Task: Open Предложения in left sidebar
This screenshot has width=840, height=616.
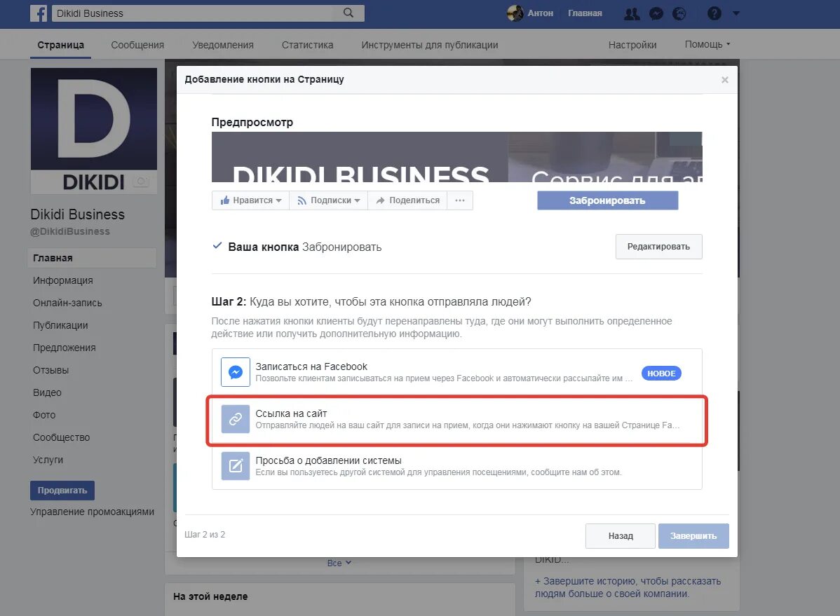Action: tap(65, 348)
